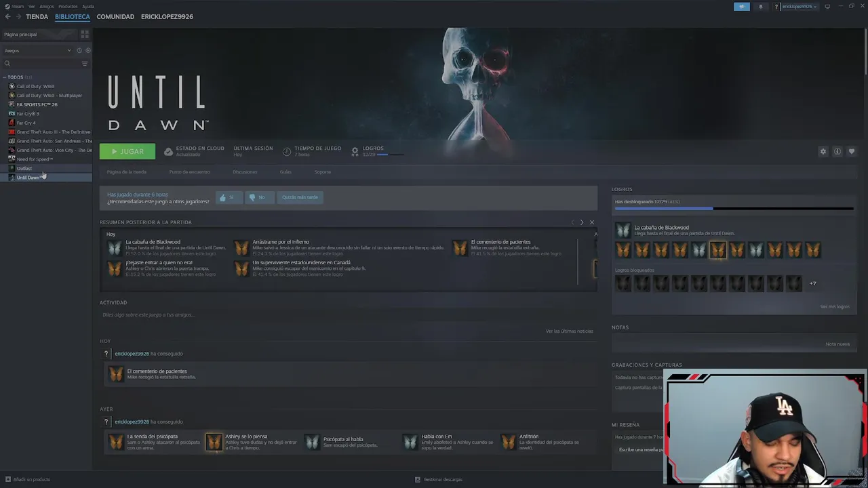Switch to the COMUNIDAD tab
The width and height of the screenshot is (868, 488).
[115, 16]
